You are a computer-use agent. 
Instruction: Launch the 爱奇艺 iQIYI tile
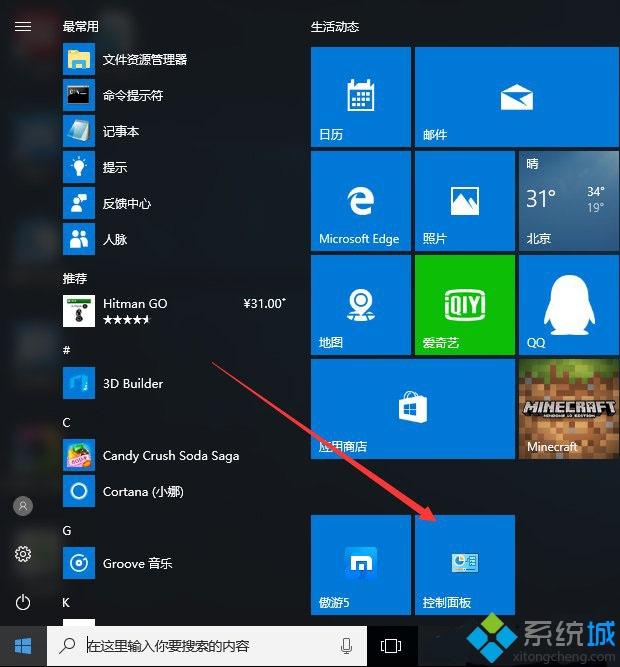tap(465, 305)
